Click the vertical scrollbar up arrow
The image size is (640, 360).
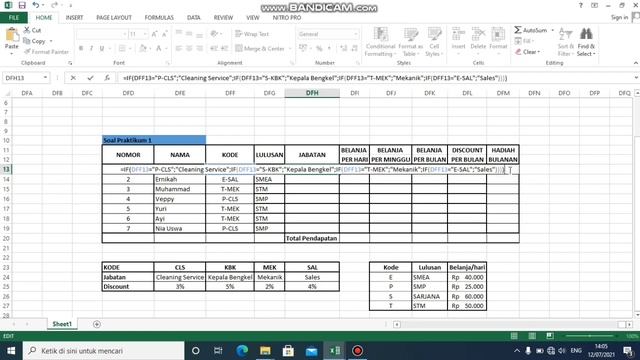(637, 93)
